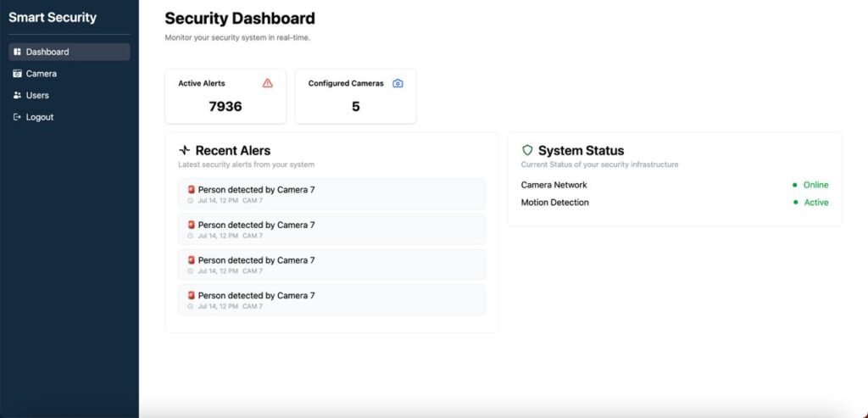This screenshot has height=418, width=868.
Task: Click the Users people icon in sidebar
Action: tap(17, 96)
